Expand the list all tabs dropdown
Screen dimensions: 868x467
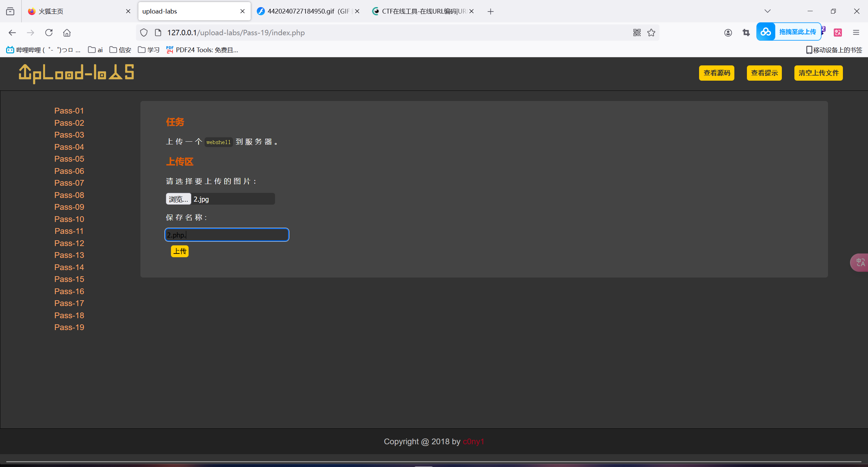click(x=768, y=11)
